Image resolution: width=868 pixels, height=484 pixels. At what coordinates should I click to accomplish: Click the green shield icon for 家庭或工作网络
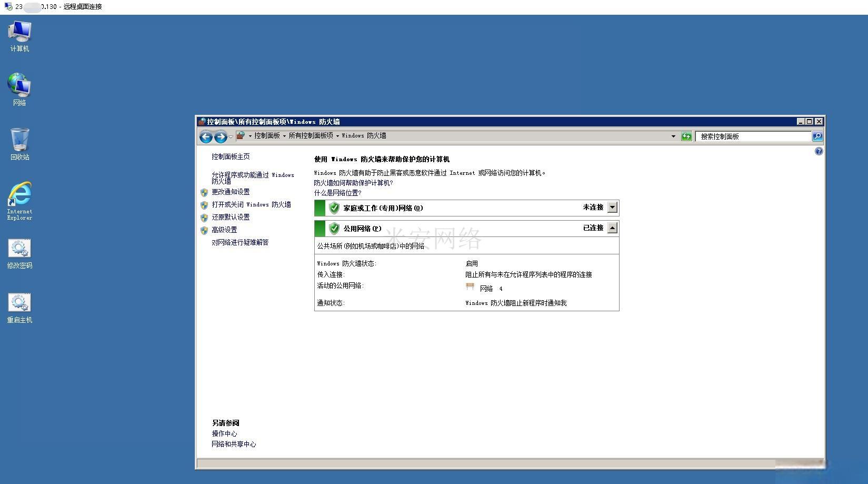coord(334,208)
